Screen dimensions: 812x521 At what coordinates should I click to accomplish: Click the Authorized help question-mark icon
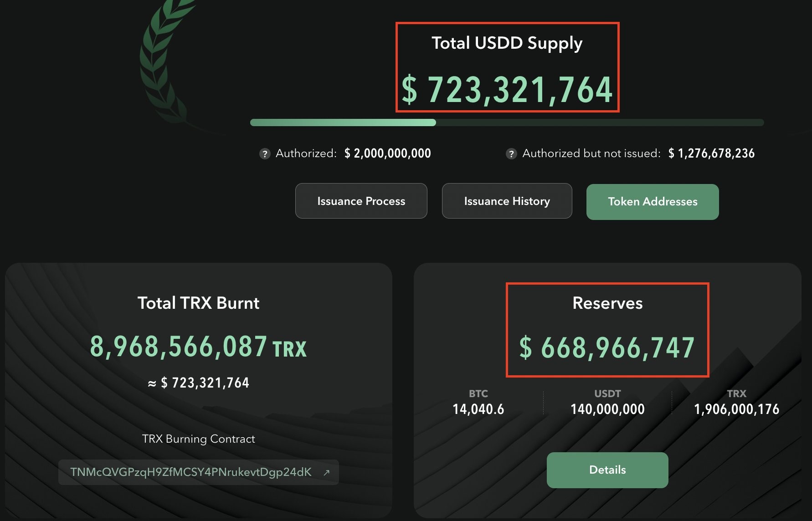point(265,154)
